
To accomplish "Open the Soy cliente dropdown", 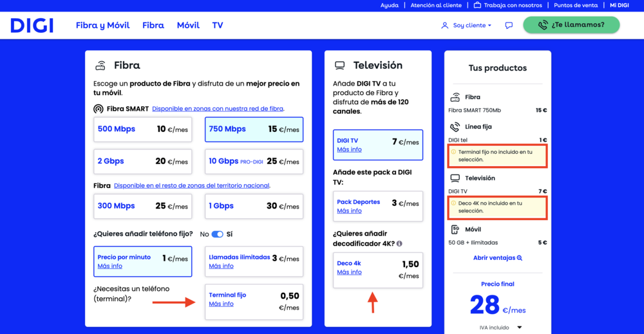I will click(x=471, y=26).
